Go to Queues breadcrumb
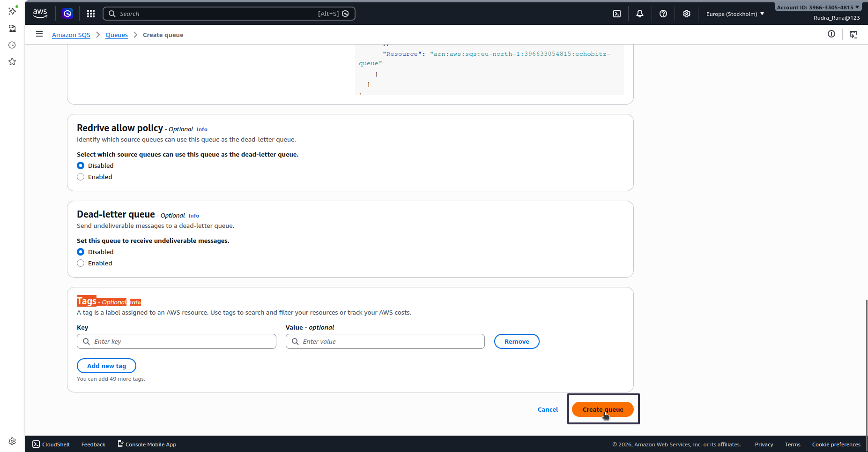The width and height of the screenshot is (868, 452). [x=117, y=35]
